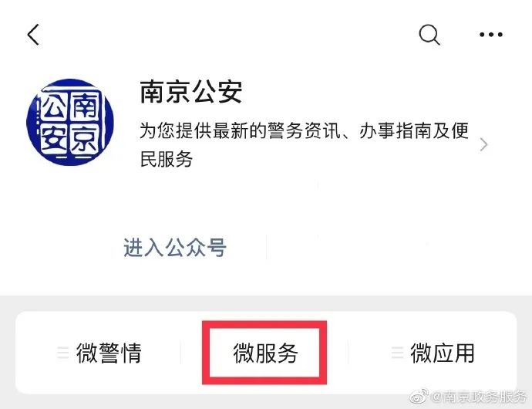Open search with the magnifier icon

click(x=429, y=35)
